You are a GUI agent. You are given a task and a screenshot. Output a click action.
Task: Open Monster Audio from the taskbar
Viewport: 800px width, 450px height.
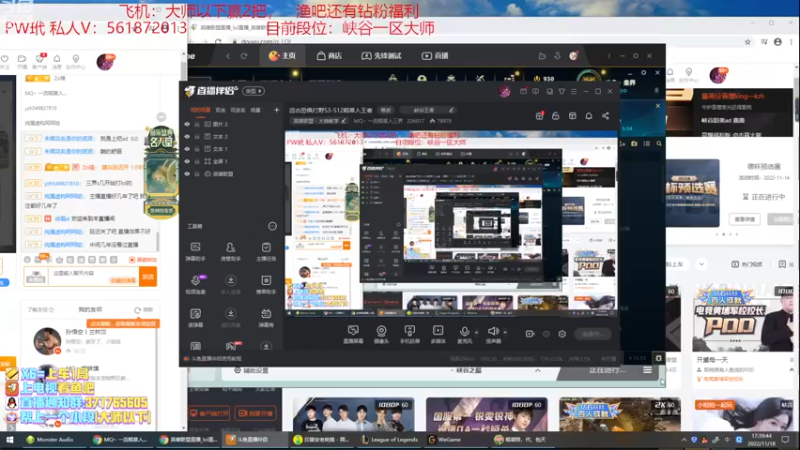pyautogui.click(x=49, y=439)
